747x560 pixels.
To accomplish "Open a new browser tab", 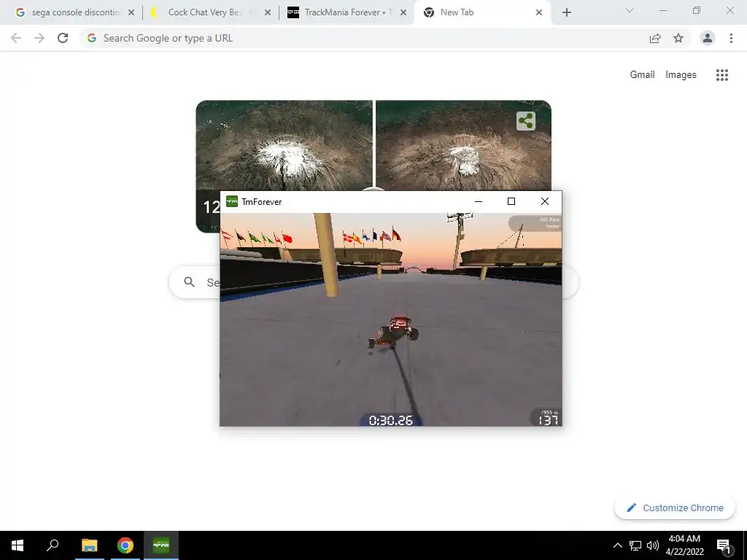I will [566, 13].
